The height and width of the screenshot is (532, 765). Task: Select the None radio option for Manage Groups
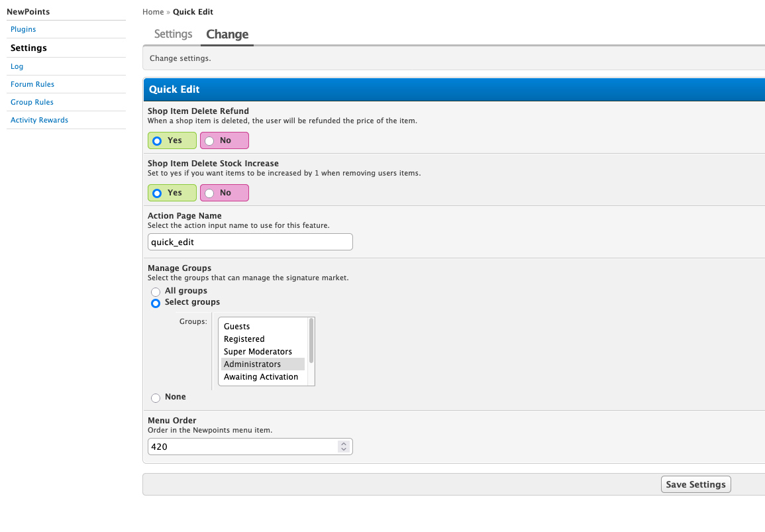[156, 398]
